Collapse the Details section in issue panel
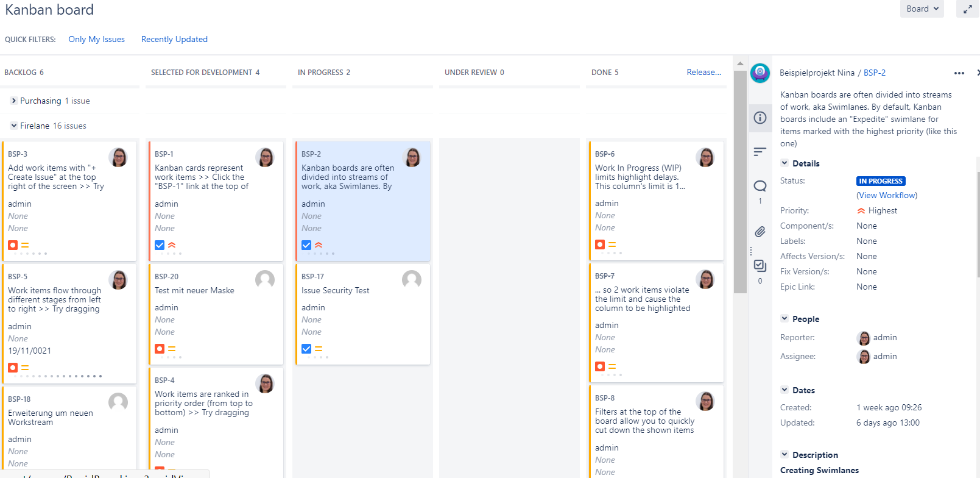This screenshot has height=478, width=980. click(784, 163)
